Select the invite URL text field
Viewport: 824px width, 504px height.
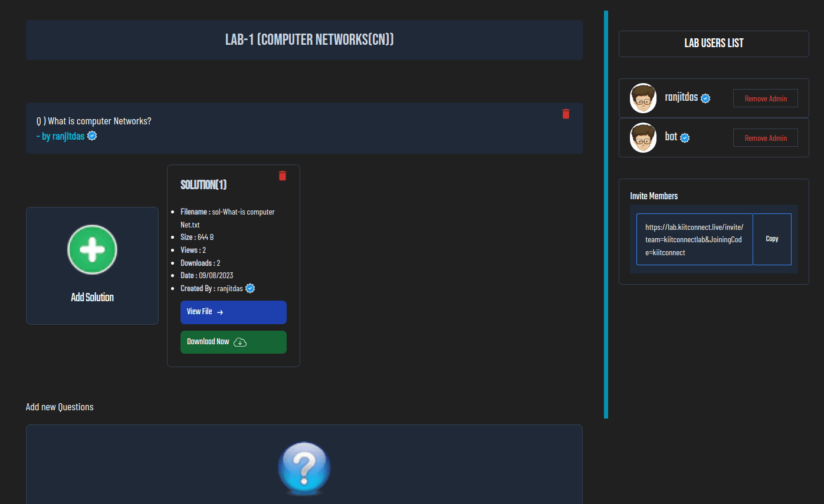pyautogui.click(x=694, y=239)
